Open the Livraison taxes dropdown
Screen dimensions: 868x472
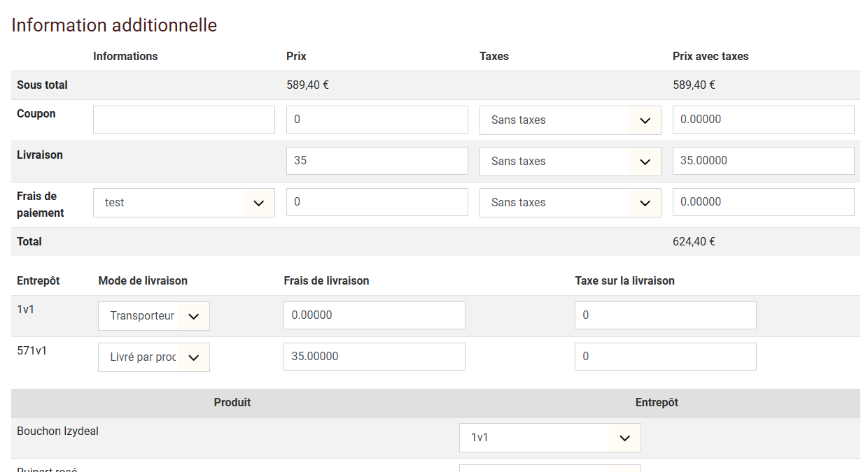click(x=570, y=162)
